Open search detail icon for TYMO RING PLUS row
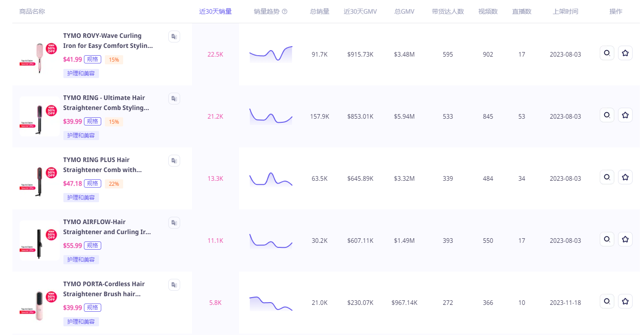The height and width of the screenshot is (335, 644). pyautogui.click(x=607, y=177)
